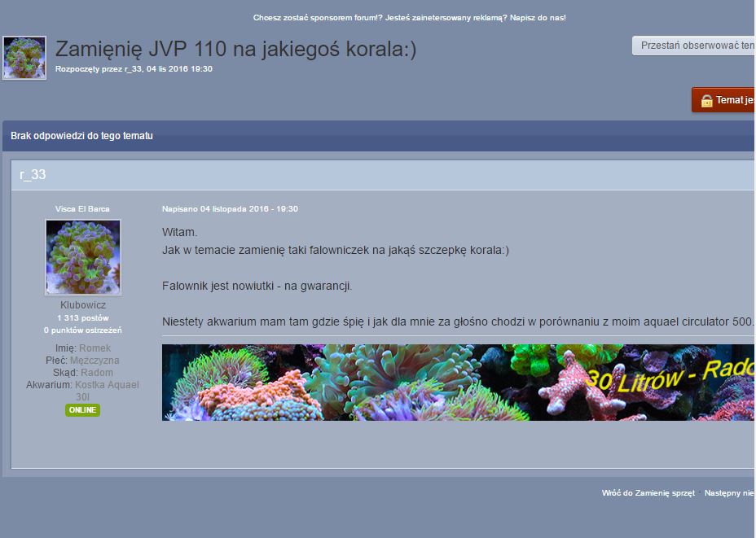Click the lock icon on Temat button
The height and width of the screenshot is (538, 756).
tap(705, 101)
